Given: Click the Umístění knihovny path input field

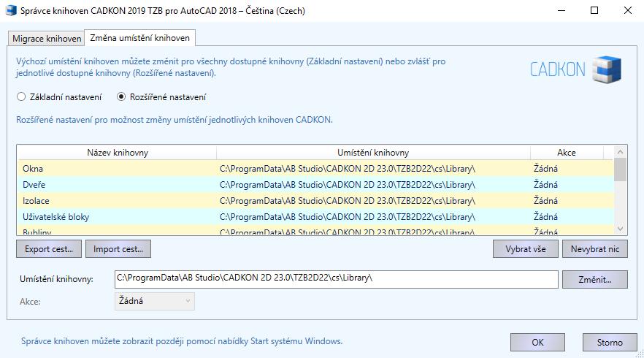Looking at the screenshot, I should (337, 279).
